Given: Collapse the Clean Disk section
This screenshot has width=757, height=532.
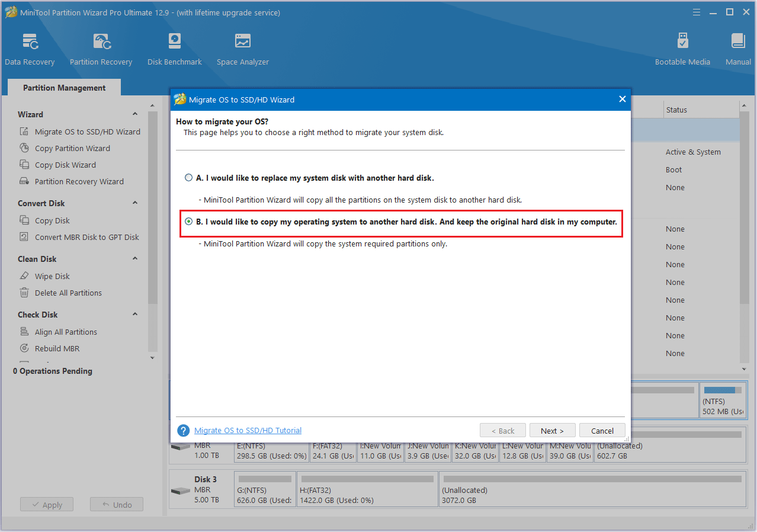Looking at the screenshot, I should pos(135,258).
